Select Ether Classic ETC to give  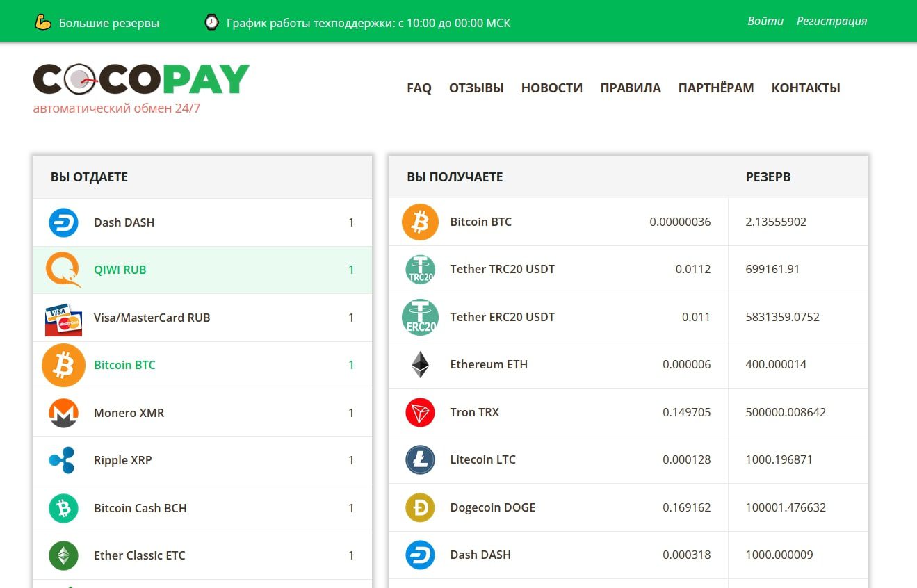point(202,555)
